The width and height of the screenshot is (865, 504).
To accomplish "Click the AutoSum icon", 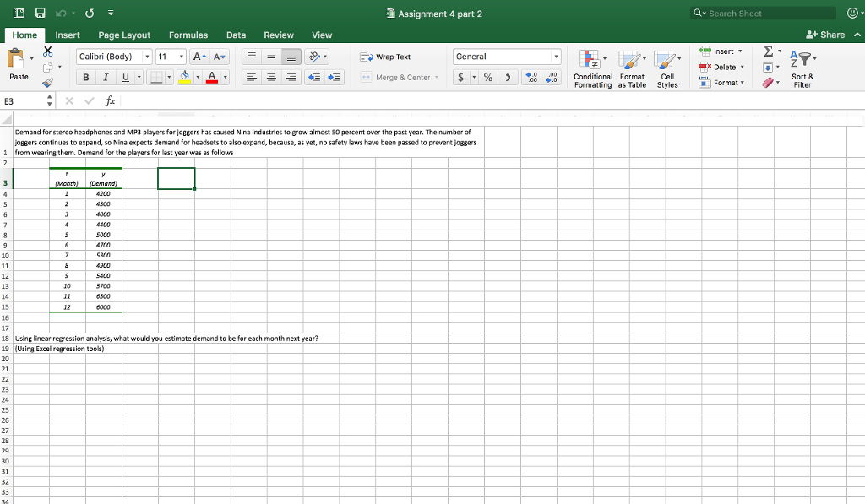I will (x=766, y=52).
